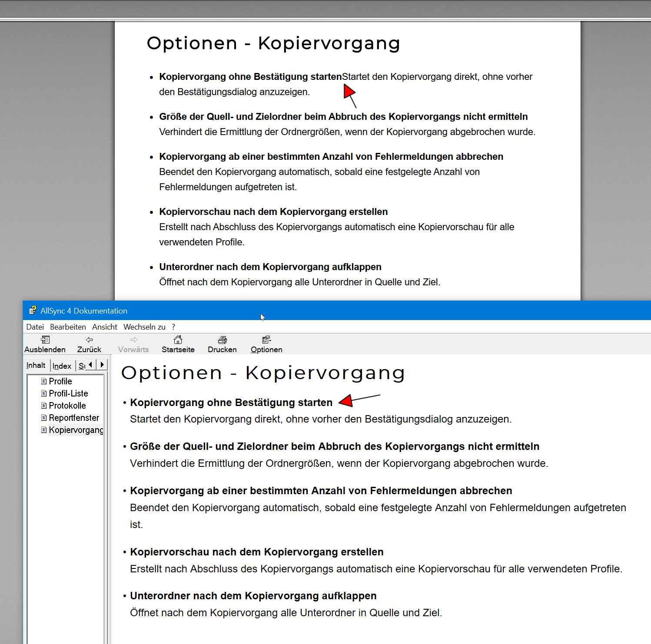This screenshot has height=644, width=651.
Task: Click 'Unterordner nach dem Kopiervorgang aufklappen' on PDF page
Action: pos(270,267)
